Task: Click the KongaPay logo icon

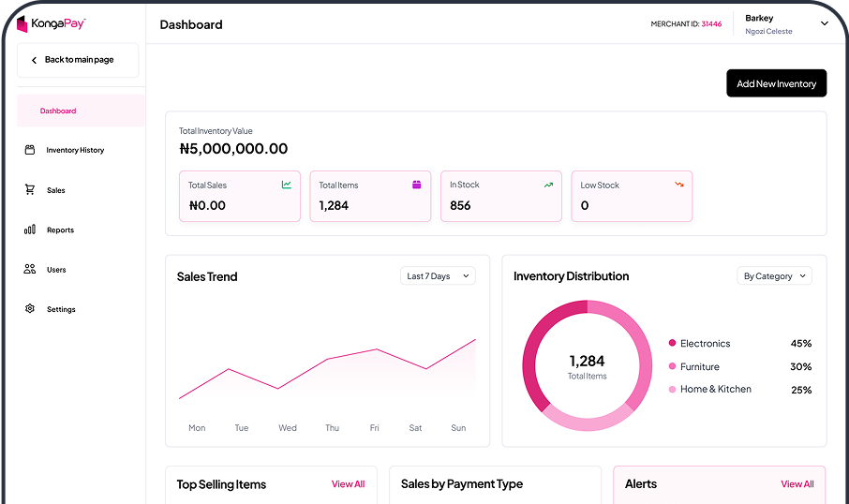Action: click(x=22, y=24)
